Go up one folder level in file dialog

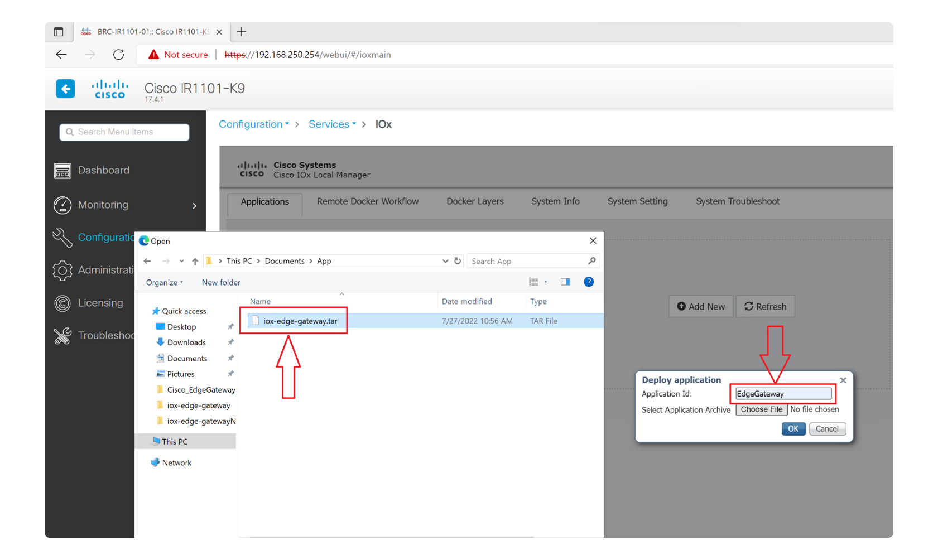(195, 261)
